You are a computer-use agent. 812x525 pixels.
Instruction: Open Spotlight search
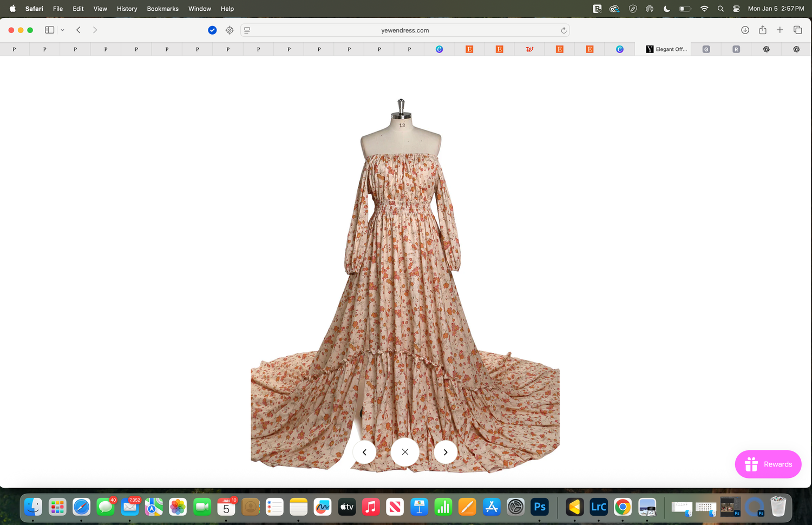(721, 9)
